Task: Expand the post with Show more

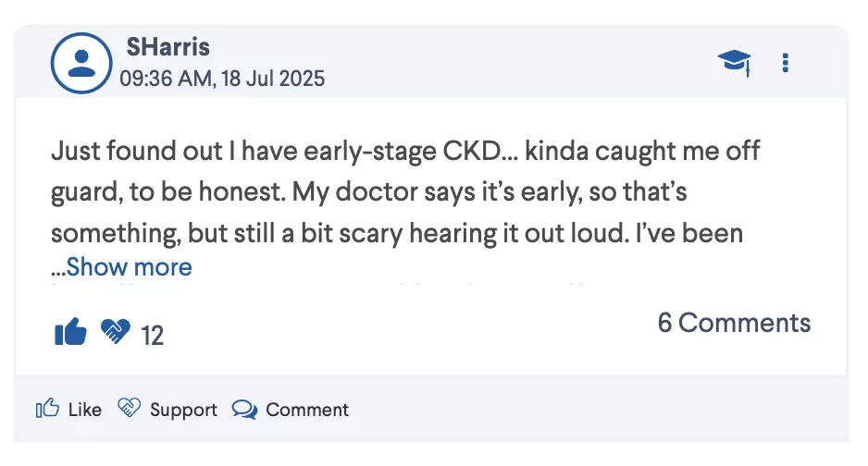Action: (x=129, y=267)
